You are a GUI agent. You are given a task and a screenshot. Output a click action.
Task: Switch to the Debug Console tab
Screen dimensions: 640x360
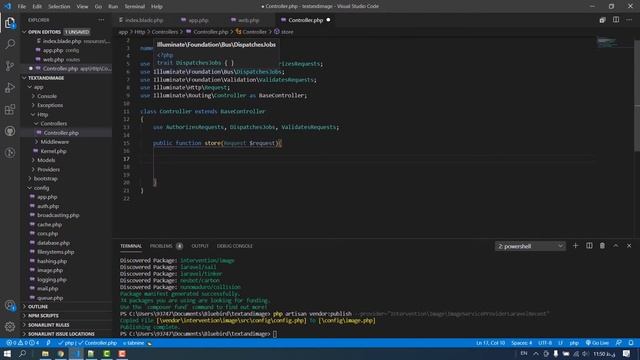(x=235, y=246)
